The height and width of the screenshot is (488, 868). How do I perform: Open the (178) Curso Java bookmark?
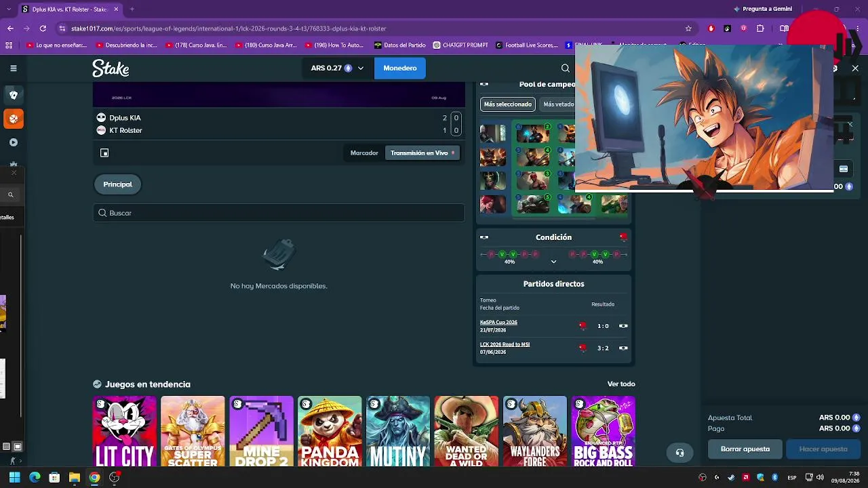pos(196,45)
